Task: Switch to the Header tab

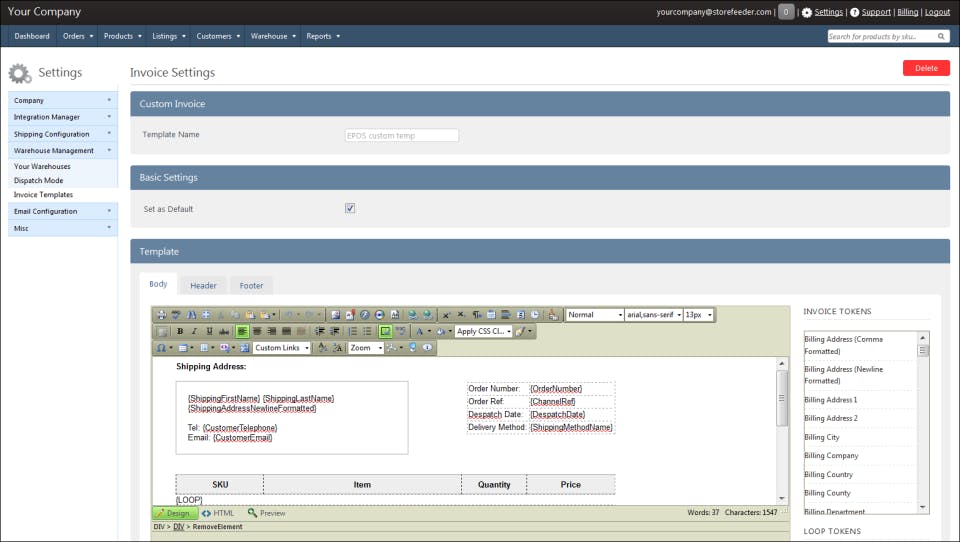Action: pos(203,285)
